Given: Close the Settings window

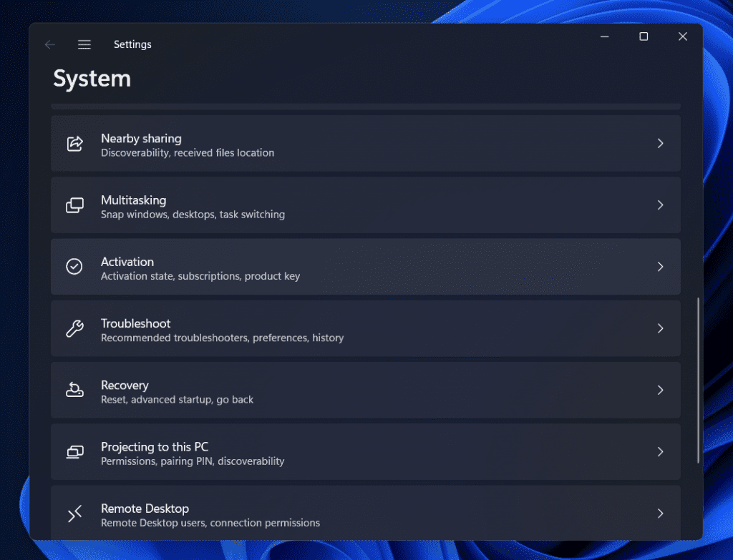Looking at the screenshot, I should [683, 36].
